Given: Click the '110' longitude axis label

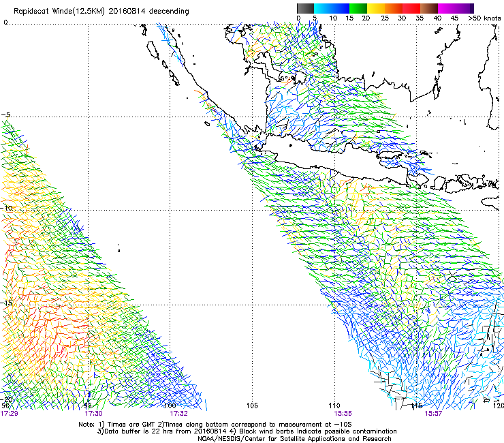Looking at the screenshot, I should [334, 406].
